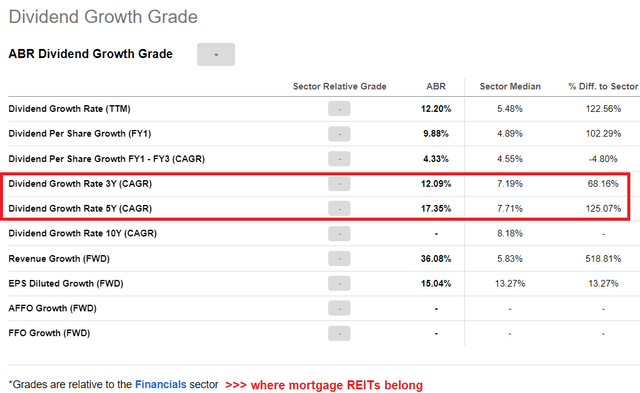Click the 122.56% difference value
This screenshot has height=393, width=640.
[603, 109]
